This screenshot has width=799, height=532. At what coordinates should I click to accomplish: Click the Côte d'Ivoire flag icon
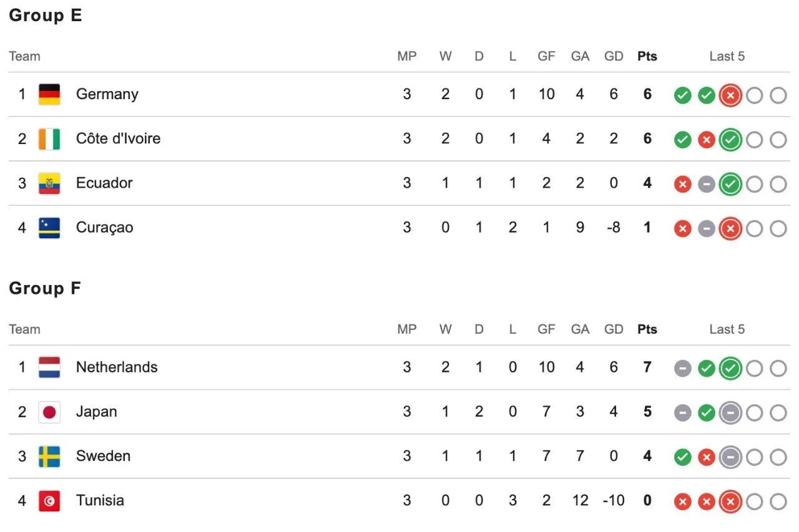(49, 138)
